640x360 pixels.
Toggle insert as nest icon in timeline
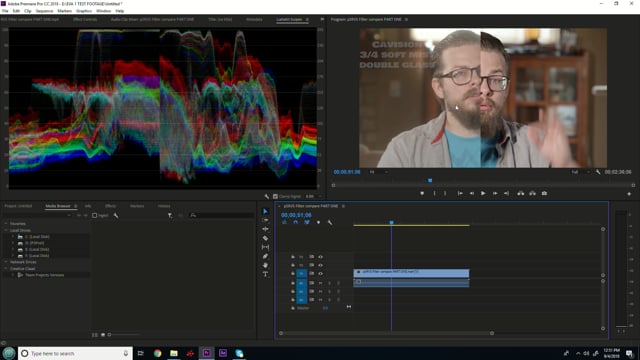284,222
